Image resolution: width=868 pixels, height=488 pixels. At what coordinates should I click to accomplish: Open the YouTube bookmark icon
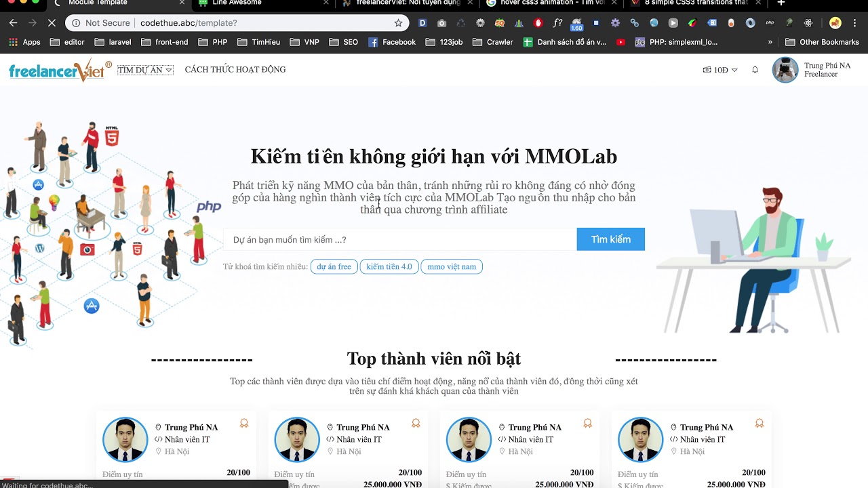[x=620, y=42]
